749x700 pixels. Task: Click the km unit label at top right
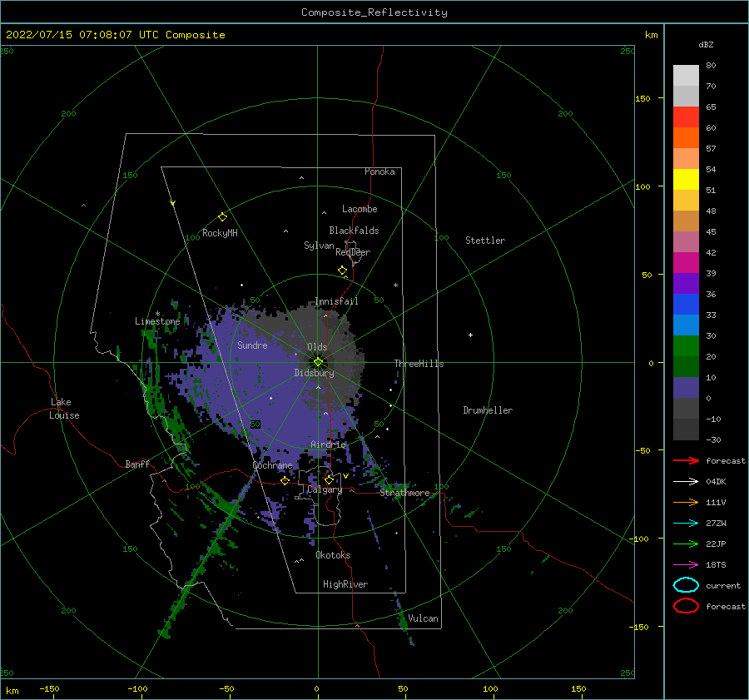pos(651,35)
